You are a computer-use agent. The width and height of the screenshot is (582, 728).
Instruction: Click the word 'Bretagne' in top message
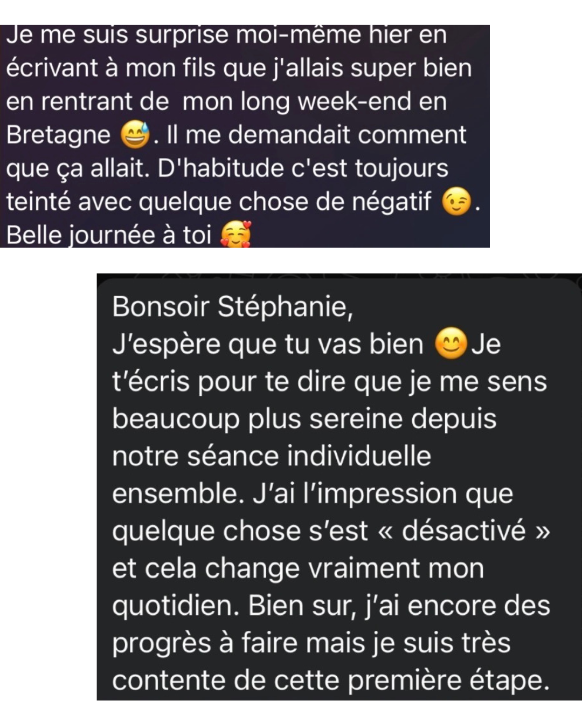[58, 135]
